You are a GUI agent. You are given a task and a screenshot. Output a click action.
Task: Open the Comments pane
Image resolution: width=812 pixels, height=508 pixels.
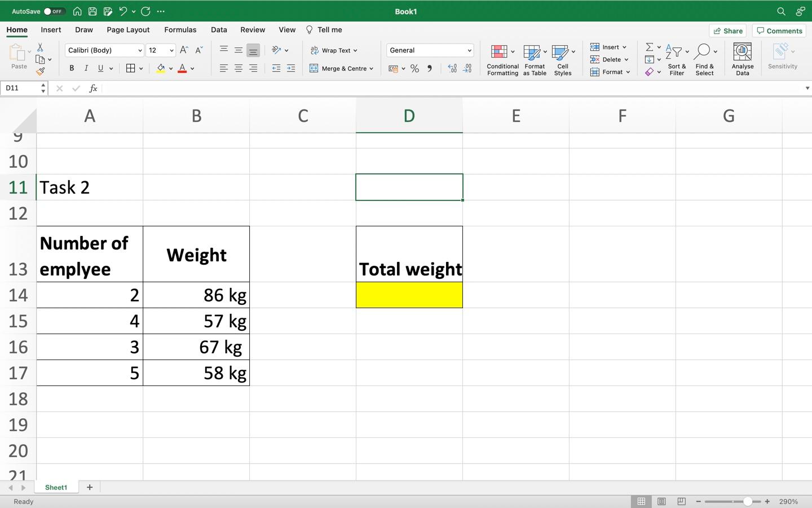pos(779,30)
